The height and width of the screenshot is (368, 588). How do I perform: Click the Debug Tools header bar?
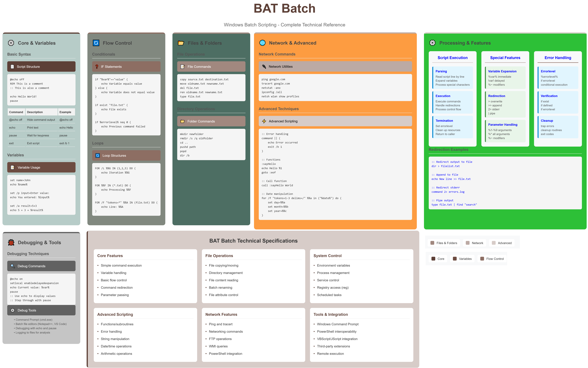[x=41, y=310]
